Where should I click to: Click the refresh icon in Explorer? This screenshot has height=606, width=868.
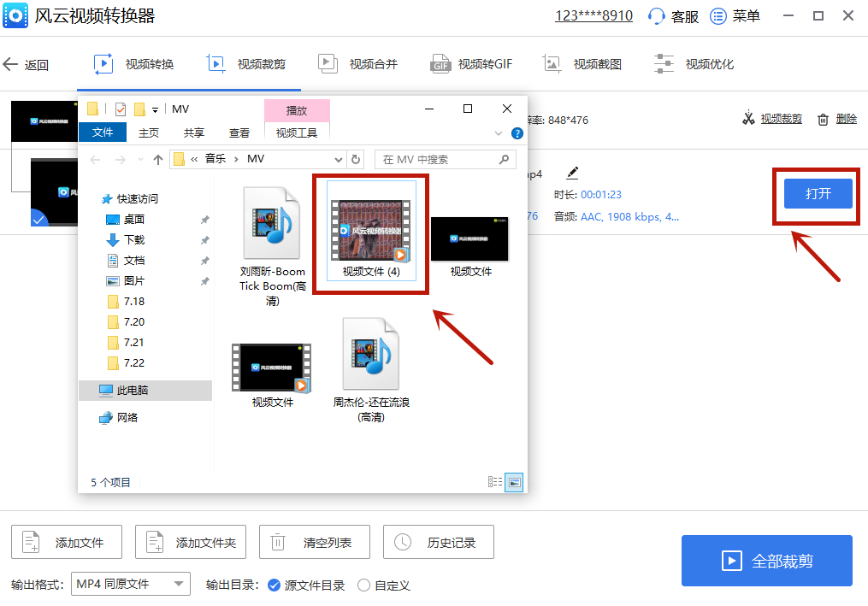(356, 160)
